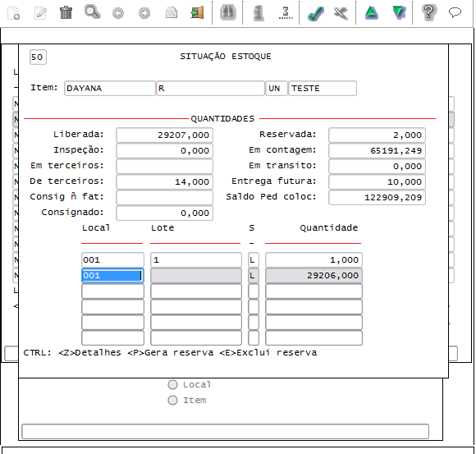This screenshot has width=476, height=454.
Task: Click the QUANTIDADES section label
Action: (222, 119)
